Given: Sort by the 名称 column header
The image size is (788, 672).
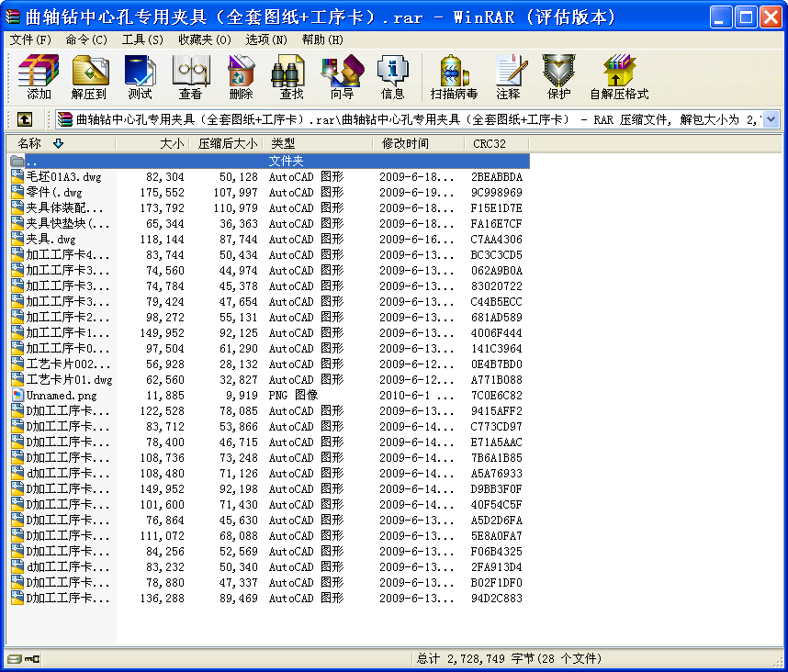Looking at the screenshot, I should pyautogui.click(x=61, y=143).
